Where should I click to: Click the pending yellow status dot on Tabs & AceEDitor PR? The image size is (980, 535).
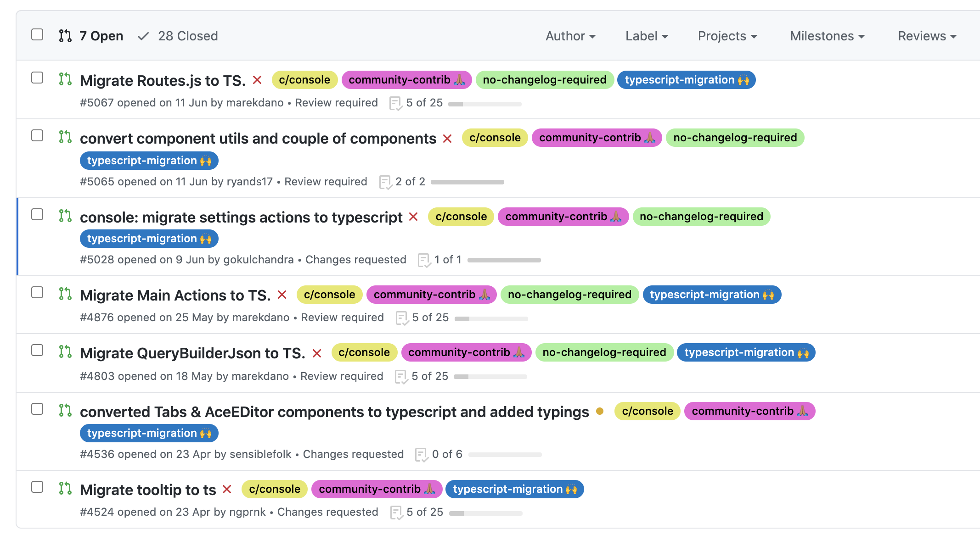[x=599, y=411]
